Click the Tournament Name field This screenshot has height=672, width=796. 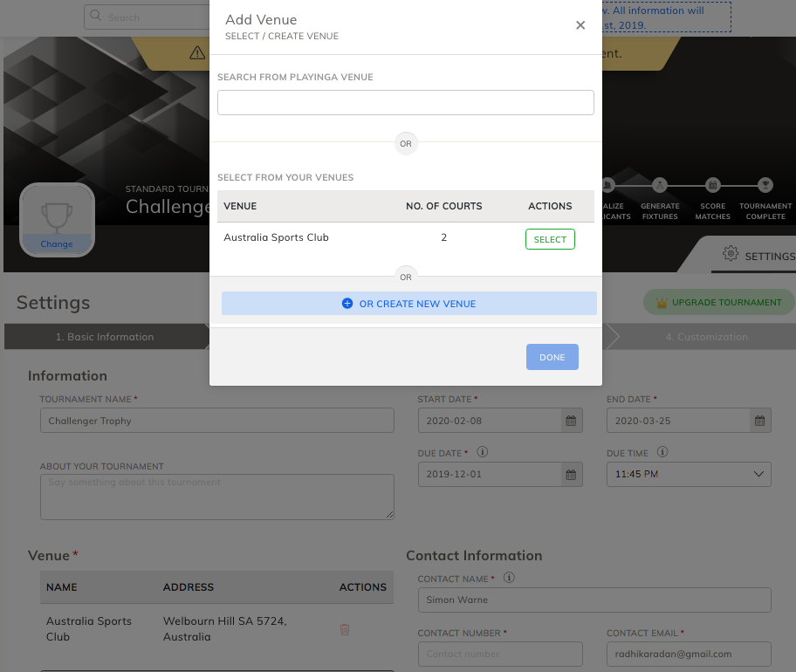217,421
